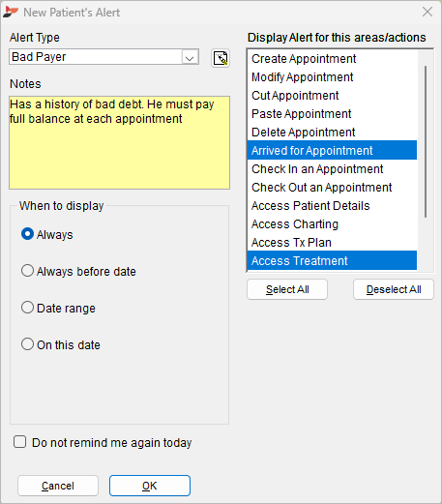442x504 pixels.
Task: Choose Access Charting in the list
Action: [332, 224]
